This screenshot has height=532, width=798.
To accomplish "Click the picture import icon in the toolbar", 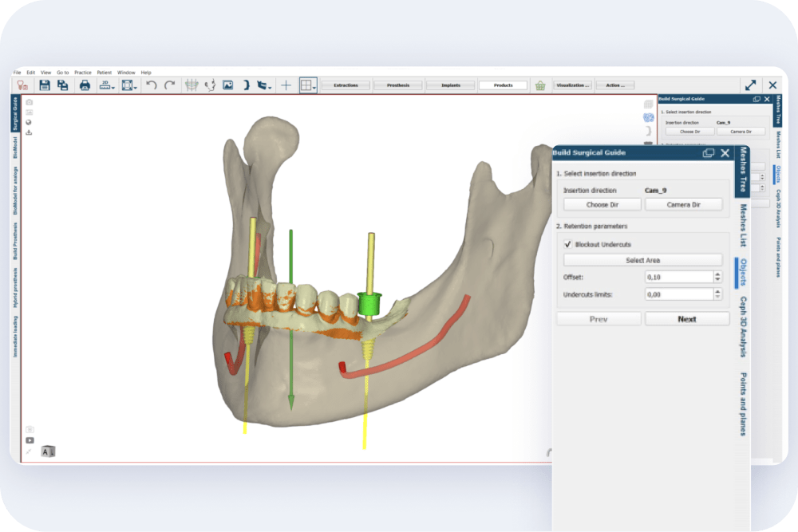I will [x=228, y=85].
